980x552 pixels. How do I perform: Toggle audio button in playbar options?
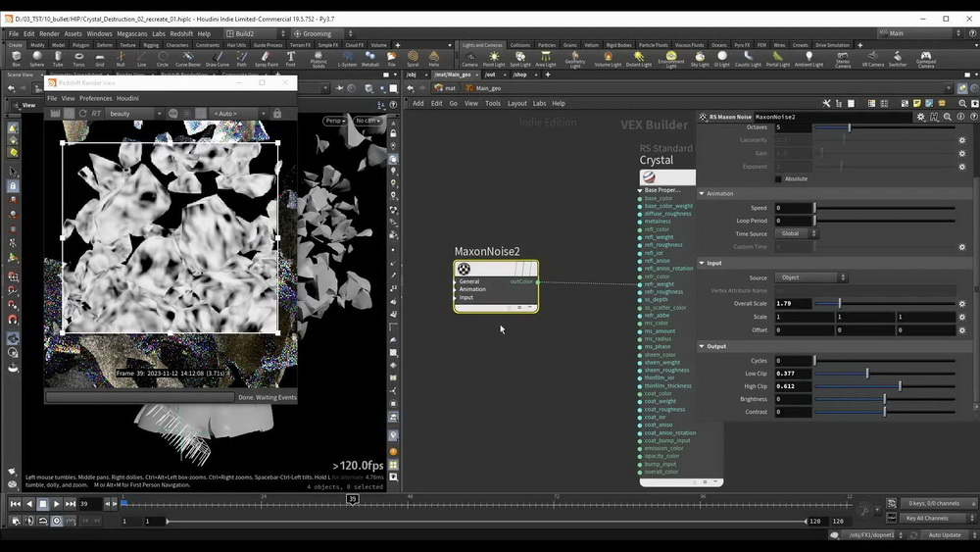click(x=28, y=520)
